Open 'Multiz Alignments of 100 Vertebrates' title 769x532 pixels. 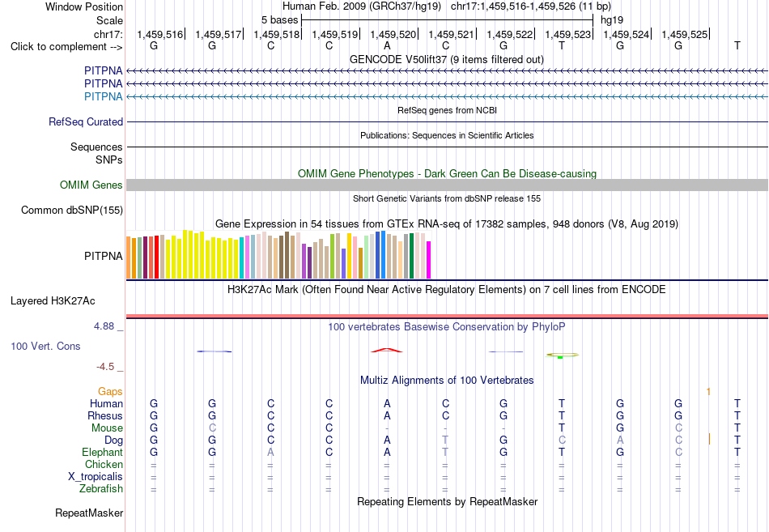click(447, 381)
